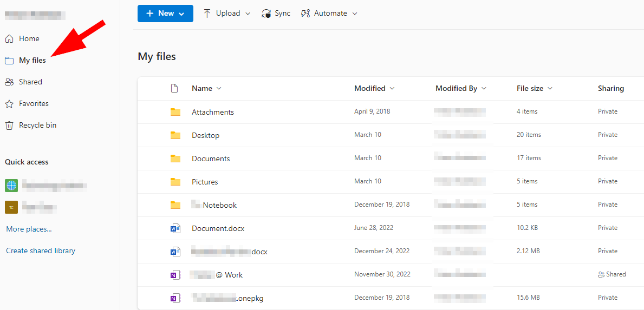Image resolution: width=644 pixels, height=310 pixels.
Task: Click the Recycle bin trash icon
Action: tap(9, 126)
